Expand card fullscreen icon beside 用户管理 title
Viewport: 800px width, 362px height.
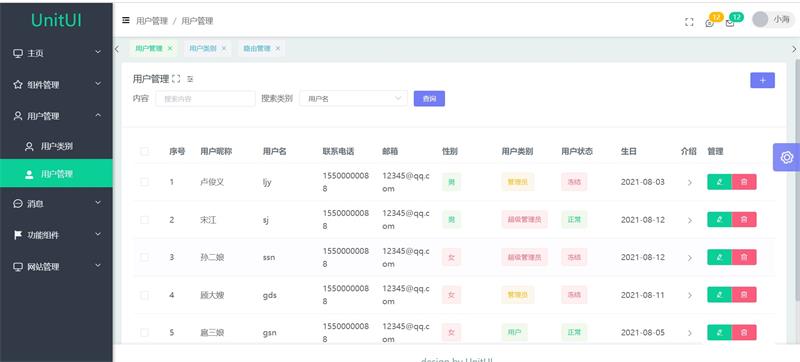[x=176, y=79]
